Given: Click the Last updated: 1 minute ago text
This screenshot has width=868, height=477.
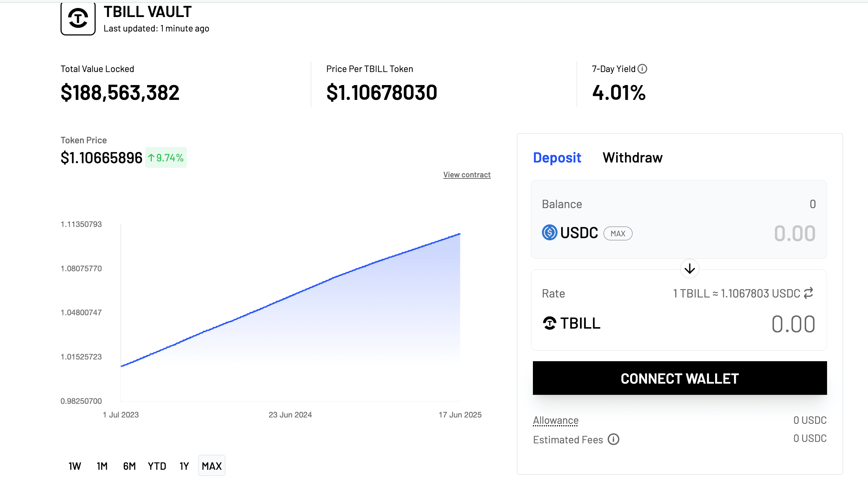Looking at the screenshot, I should coord(157,29).
